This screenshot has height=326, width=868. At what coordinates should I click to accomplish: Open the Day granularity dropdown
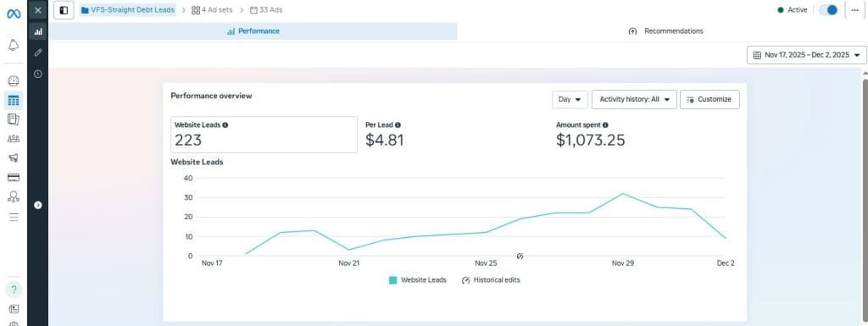[570, 99]
